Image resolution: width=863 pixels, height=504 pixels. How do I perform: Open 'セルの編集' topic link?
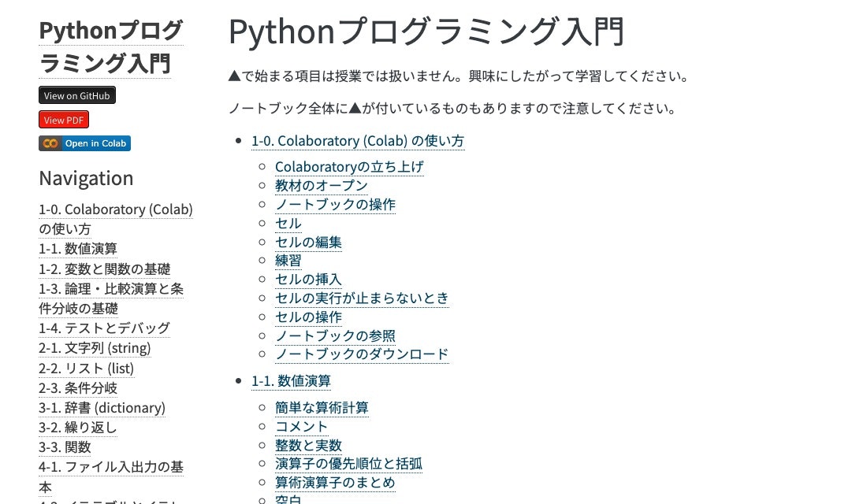point(307,242)
